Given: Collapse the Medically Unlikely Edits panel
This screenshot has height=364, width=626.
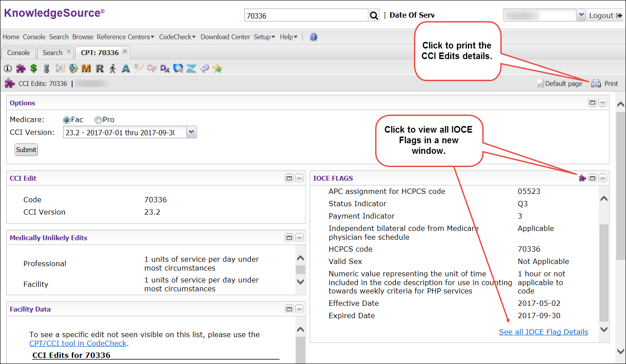Looking at the screenshot, I should click(x=299, y=238).
